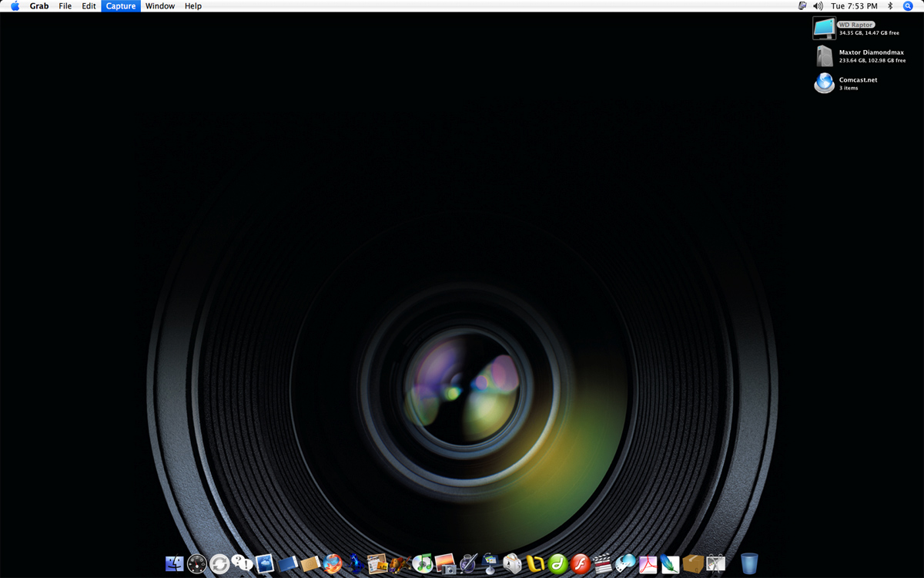Open the Mail stamp icon in Dock
Image resolution: width=924 pixels, height=578 pixels.
tap(265, 564)
